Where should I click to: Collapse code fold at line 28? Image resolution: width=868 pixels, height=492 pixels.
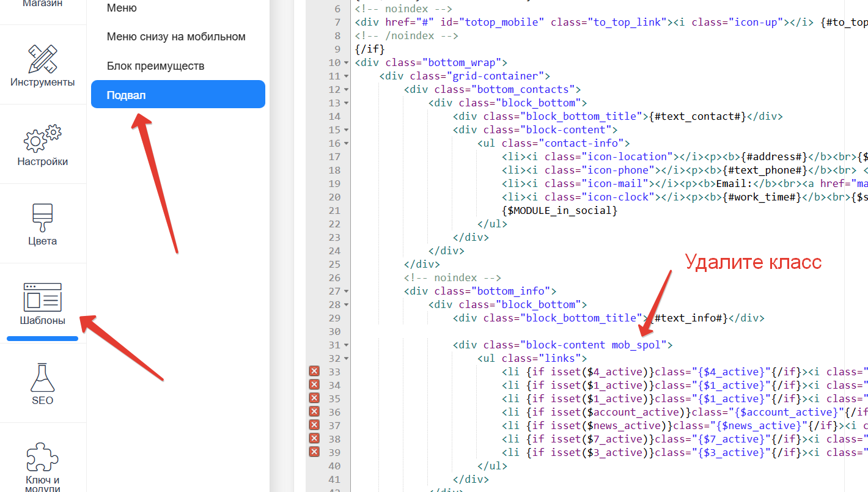click(347, 305)
